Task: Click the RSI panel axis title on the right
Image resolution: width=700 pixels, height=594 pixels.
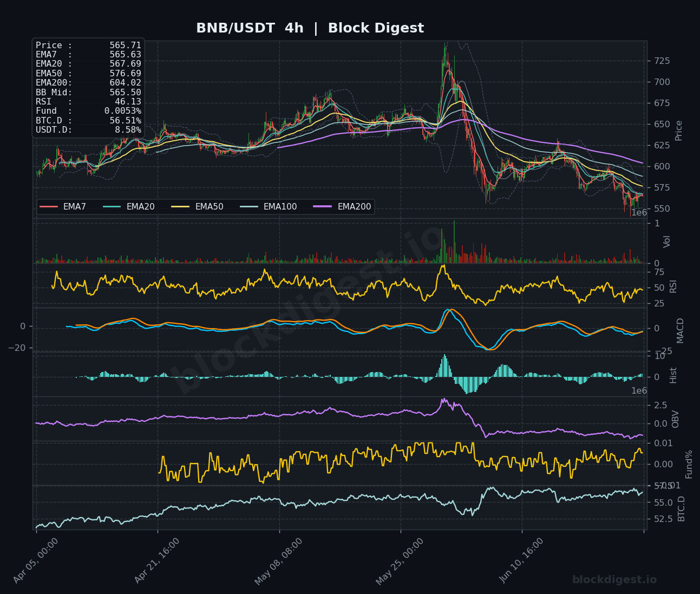Action: point(673,286)
